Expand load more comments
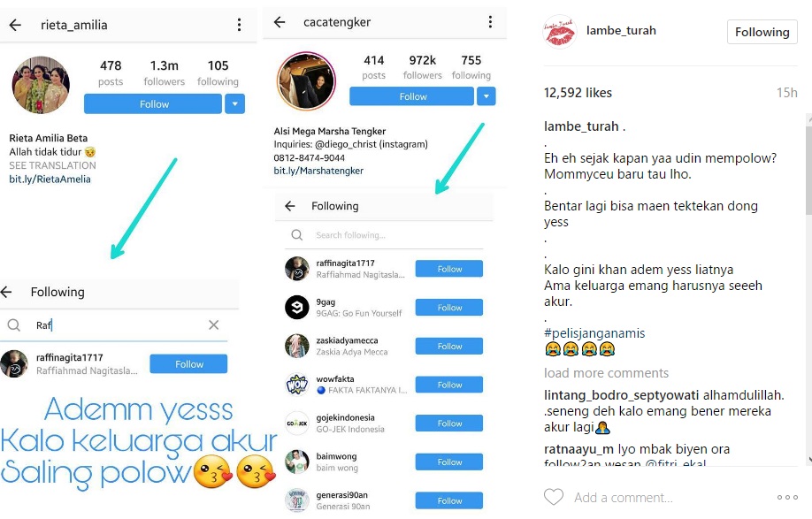The height and width of the screenshot is (519, 812). click(x=606, y=373)
